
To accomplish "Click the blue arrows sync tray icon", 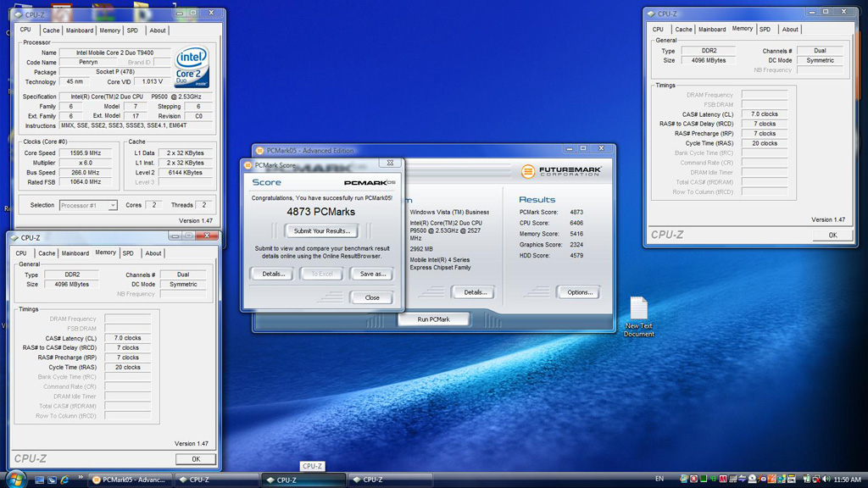I will pyautogui.click(x=743, y=479).
